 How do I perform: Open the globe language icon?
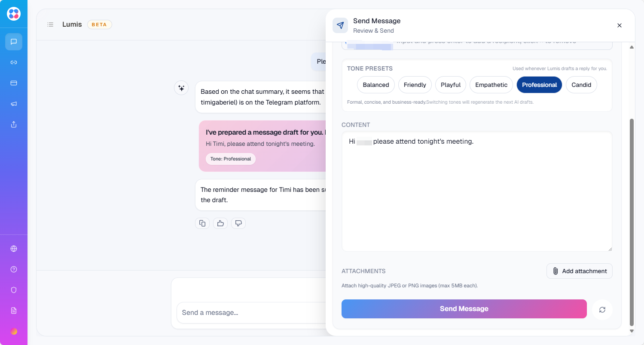[x=14, y=249]
